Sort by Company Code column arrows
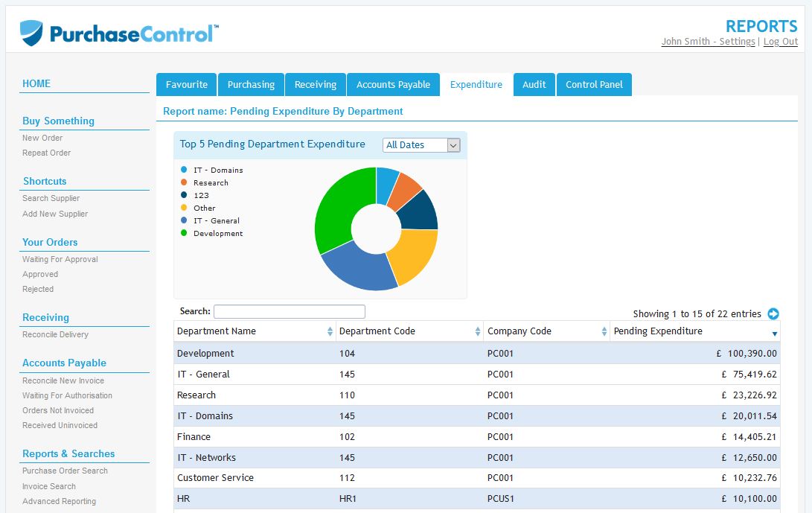This screenshot has height=513, width=812. [x=604, y=331]
